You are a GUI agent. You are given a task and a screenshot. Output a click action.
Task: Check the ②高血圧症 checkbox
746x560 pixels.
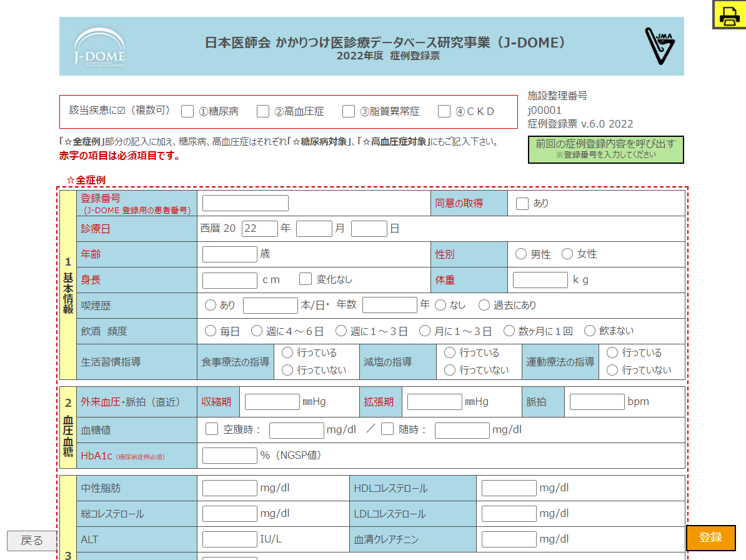click(263, 111)
